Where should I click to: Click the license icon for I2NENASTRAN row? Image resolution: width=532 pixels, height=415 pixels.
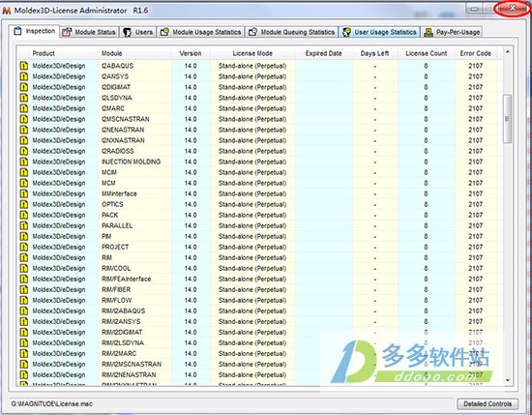(x=23, y=130)
